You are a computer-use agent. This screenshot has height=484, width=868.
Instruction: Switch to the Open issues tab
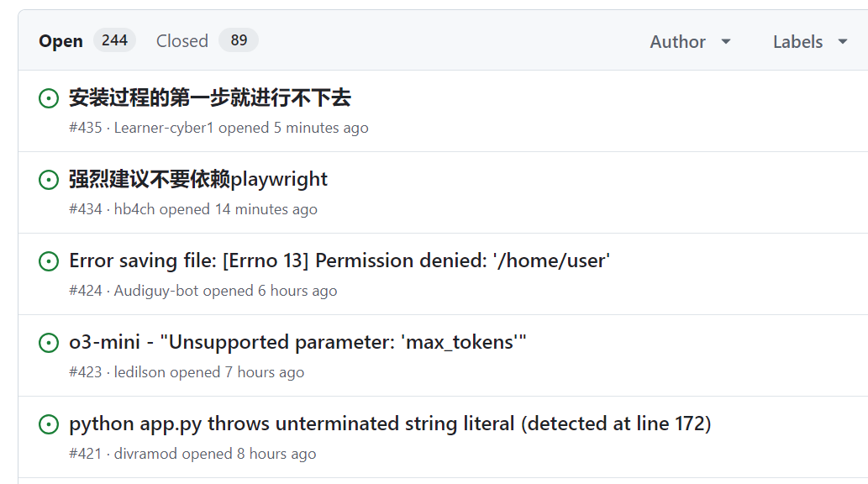pyautogui.click(x=60, y=41)
